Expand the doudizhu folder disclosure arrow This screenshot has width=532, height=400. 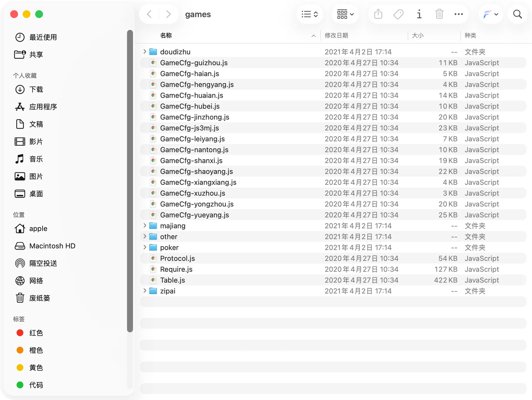[x=144, y=52]
